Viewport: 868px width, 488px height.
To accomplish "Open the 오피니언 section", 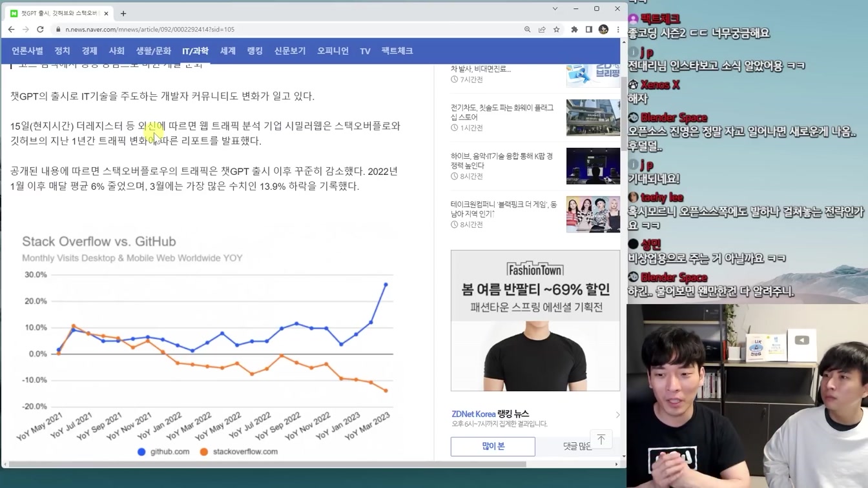I will [x=333, y=51].
